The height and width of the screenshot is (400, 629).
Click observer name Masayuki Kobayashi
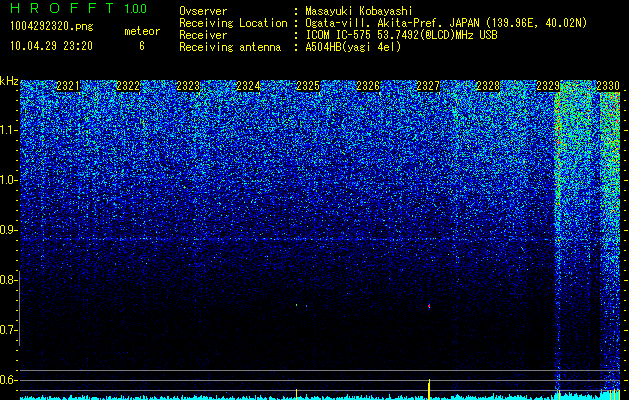[x=359, y=11]
